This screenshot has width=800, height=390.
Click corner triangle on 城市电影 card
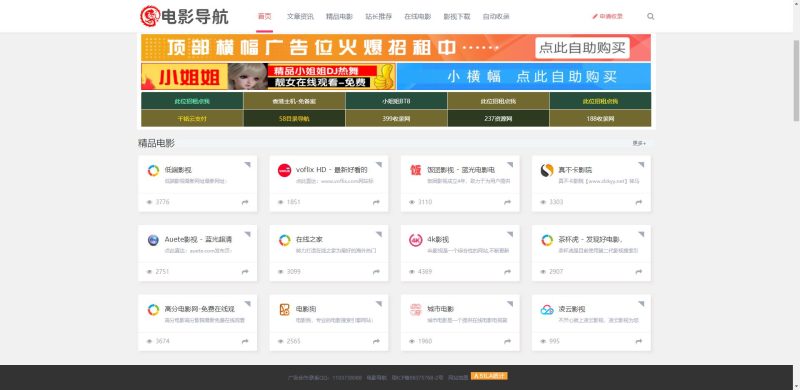[x=510, y=304]
